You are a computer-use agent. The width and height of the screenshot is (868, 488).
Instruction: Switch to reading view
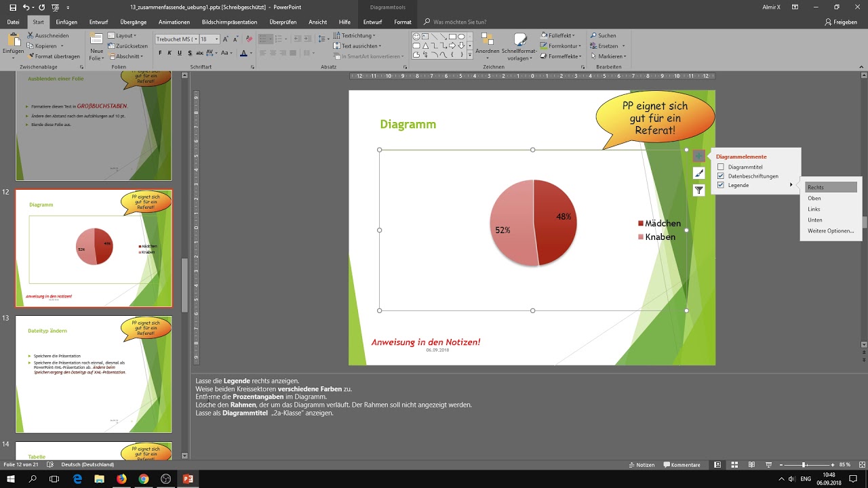click(x=751, y=465)
